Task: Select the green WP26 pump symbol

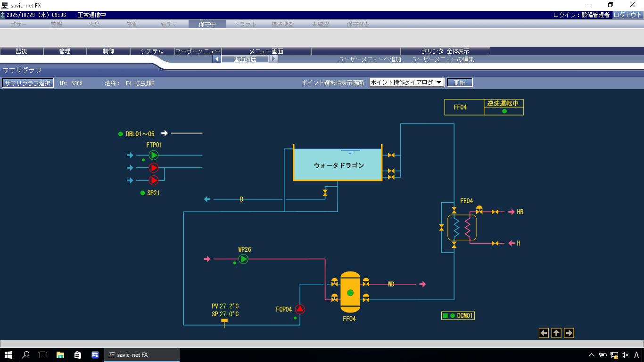Action: (243, 259)
